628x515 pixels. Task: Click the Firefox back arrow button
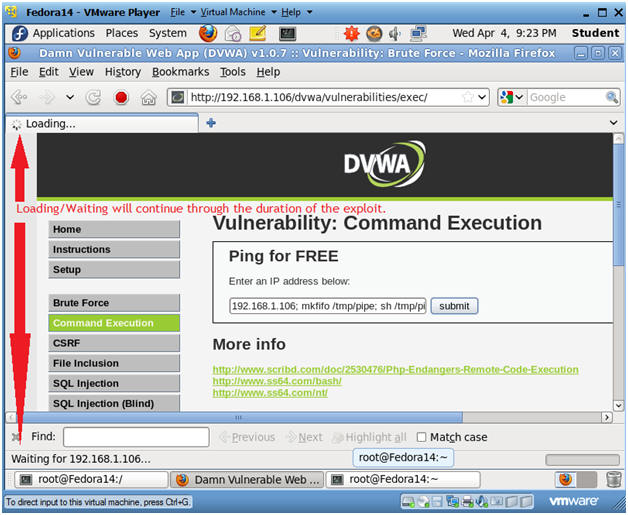pos(19,97)
